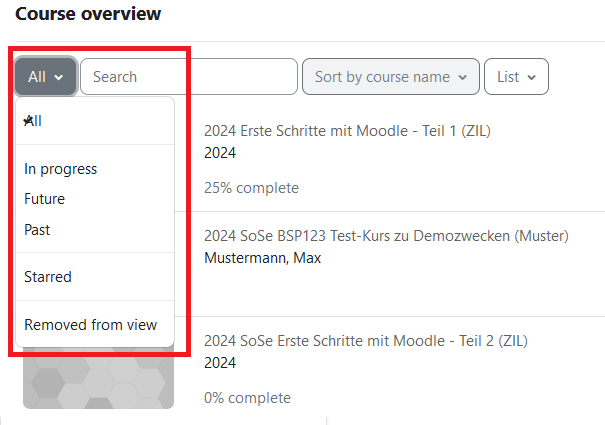Choose In progress from the filter menu
Viewport: 605px width, 425px height.
point(61,169)
